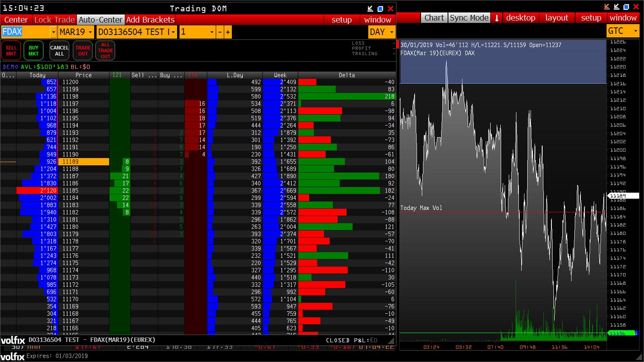
Task: Open the chart window's setup menu
Action: coord(591,18)
